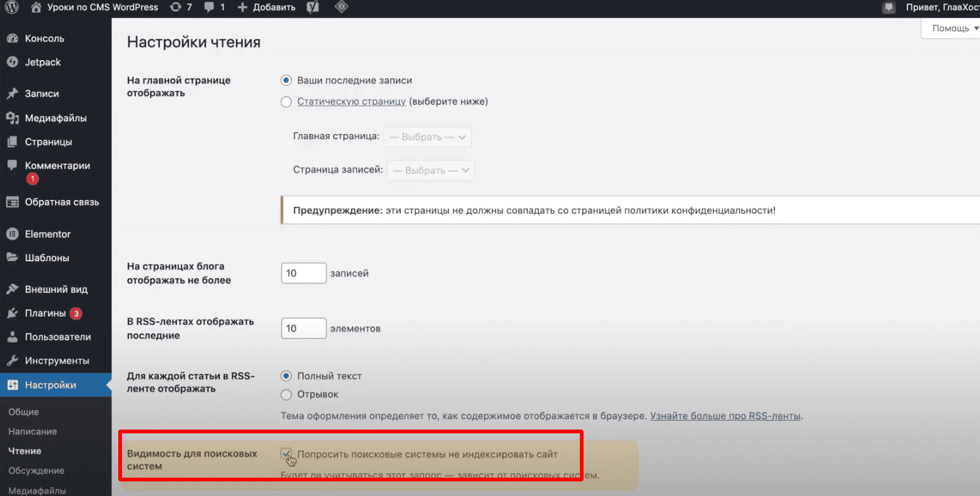Click the Добавить button in top bar
Image resolution: width=980 pixels, height=496 pixels.
click(x=267, y=8)
